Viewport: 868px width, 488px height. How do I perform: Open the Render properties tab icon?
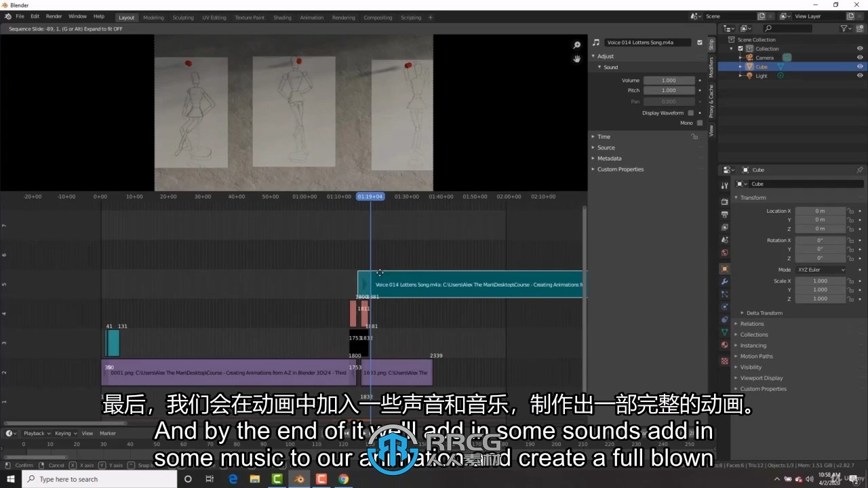pos(724,202)
